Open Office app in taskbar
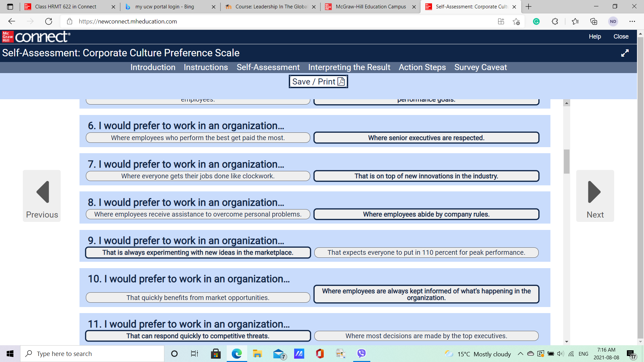 pos(320,354)
